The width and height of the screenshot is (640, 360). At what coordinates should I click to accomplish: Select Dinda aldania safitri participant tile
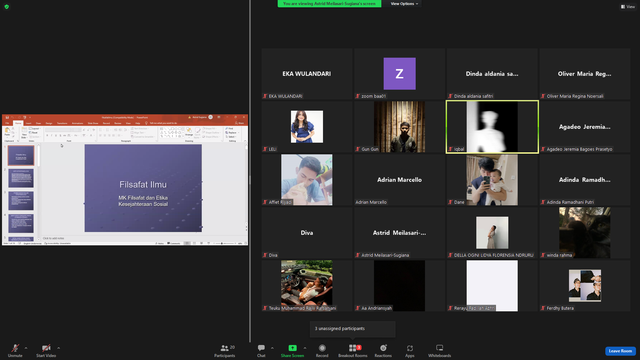point(492,73)
